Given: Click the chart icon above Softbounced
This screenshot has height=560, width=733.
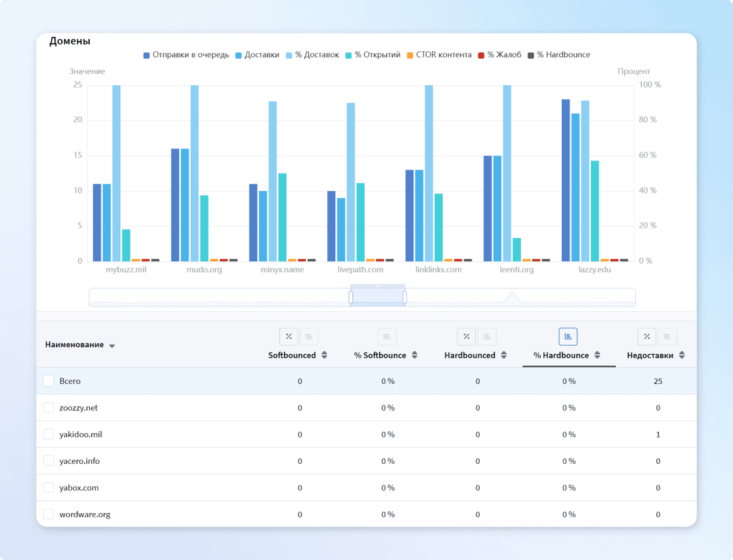Looking at the screenshot, I should tap(310, 336).
